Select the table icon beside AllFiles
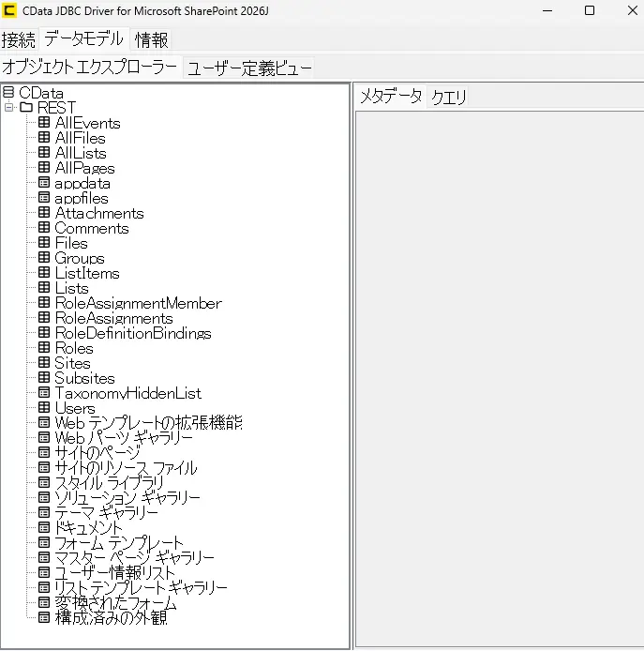 44,137
